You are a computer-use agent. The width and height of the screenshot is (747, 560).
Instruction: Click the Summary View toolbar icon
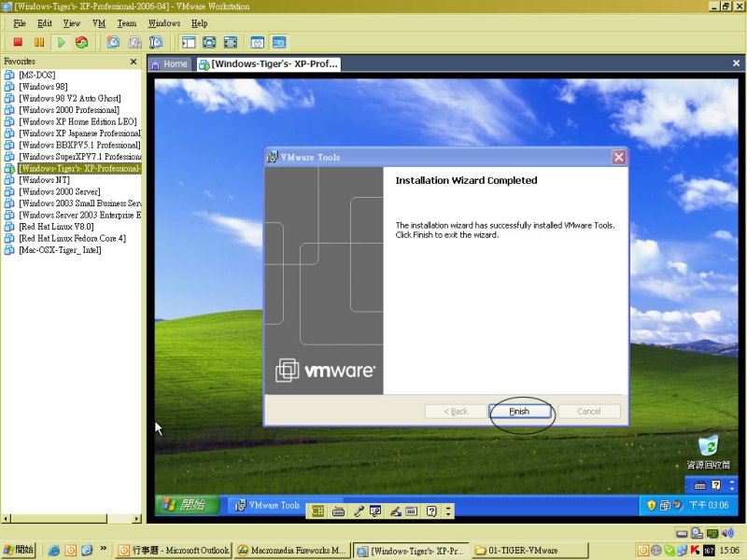[258, 42]
